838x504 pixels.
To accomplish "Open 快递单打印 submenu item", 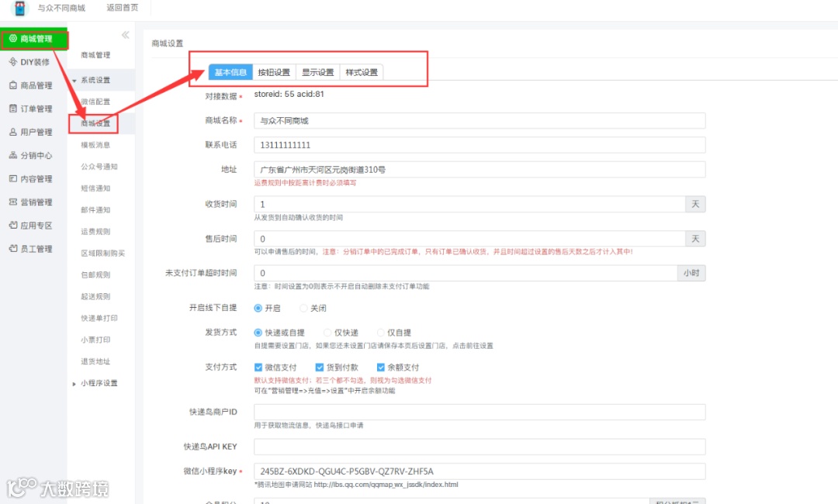I will click(x=99, y=318).
